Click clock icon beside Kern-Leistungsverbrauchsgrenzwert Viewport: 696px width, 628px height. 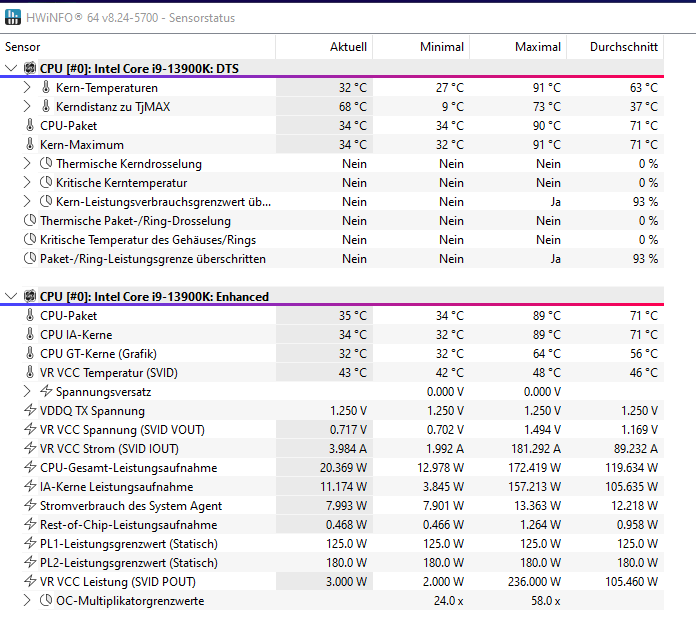[46, 201]
